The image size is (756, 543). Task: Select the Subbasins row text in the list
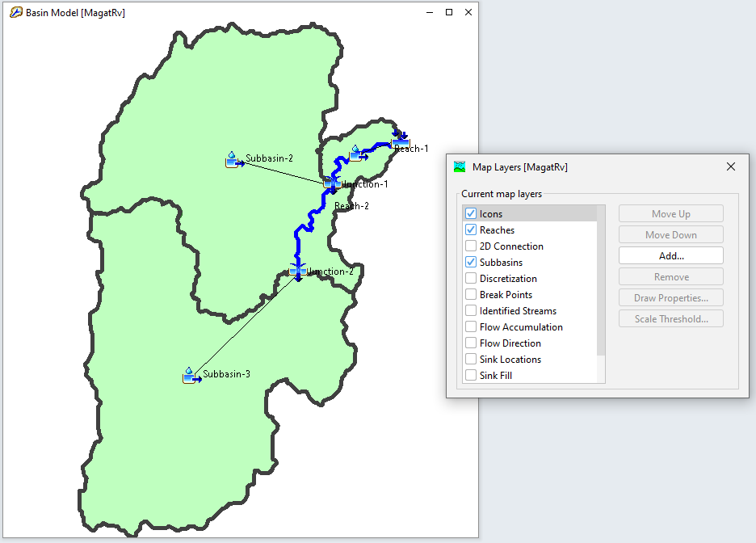pos(501,263)
